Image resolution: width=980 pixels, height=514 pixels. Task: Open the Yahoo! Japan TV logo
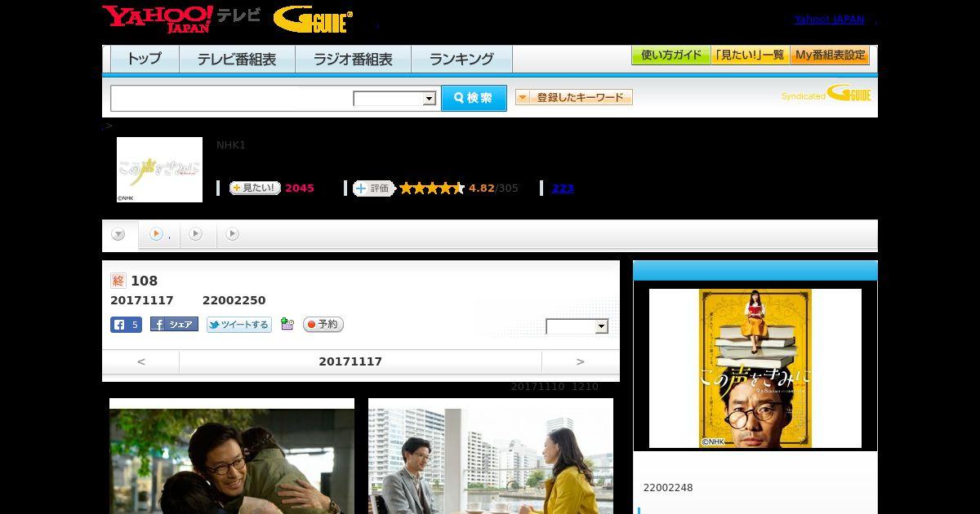pos(180,19)
